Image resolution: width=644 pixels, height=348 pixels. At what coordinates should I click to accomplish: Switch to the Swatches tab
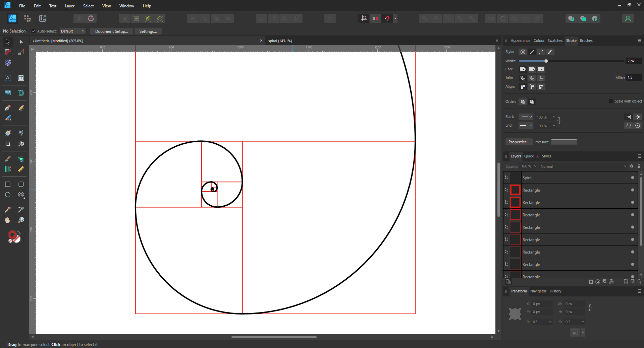555,41
